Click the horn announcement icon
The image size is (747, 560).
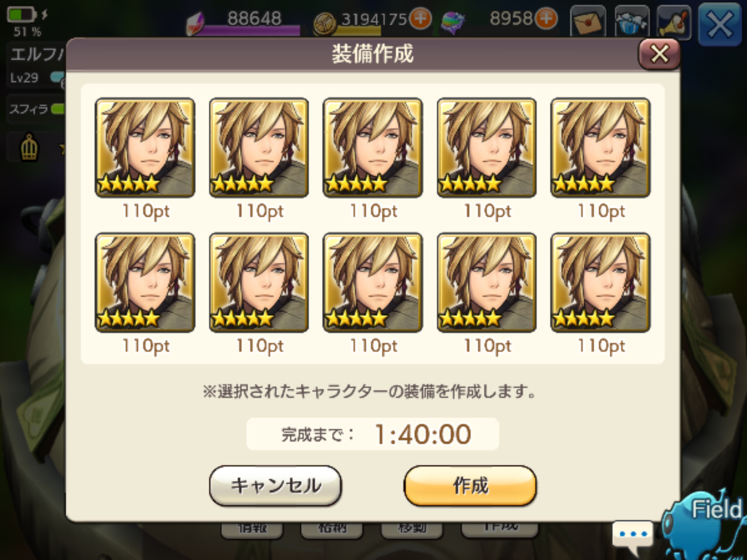point(675,22)
